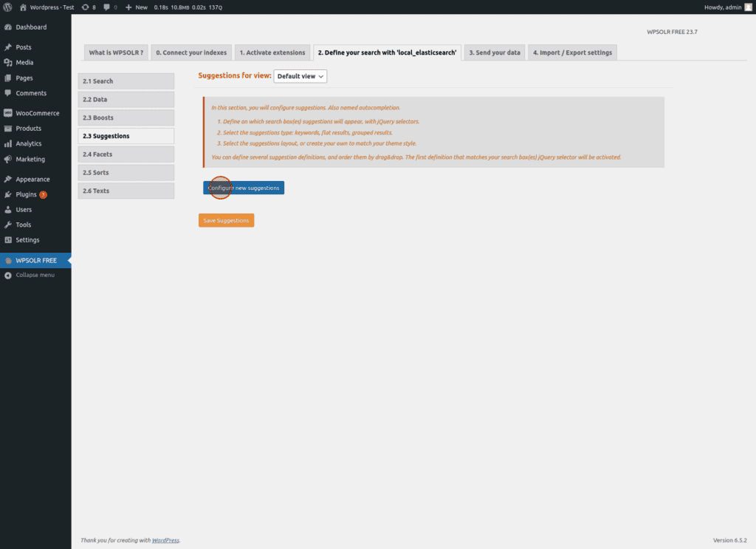Click the Plugins plug icon

coord(7,194)
